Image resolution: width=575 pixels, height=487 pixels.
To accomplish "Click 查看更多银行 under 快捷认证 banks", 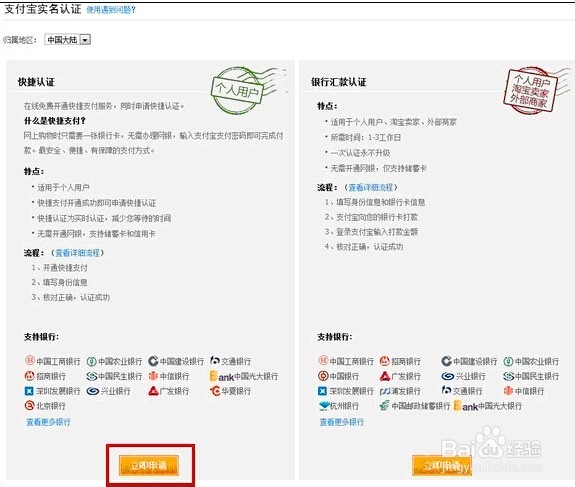I will [48, 422].
